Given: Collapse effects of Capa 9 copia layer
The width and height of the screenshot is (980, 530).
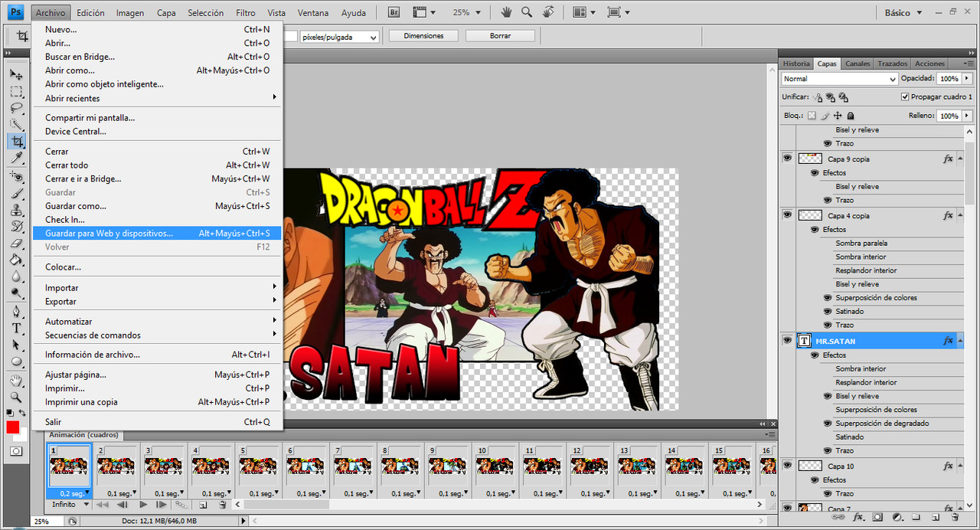Looking at the screenshot, I should click(960, 159).
